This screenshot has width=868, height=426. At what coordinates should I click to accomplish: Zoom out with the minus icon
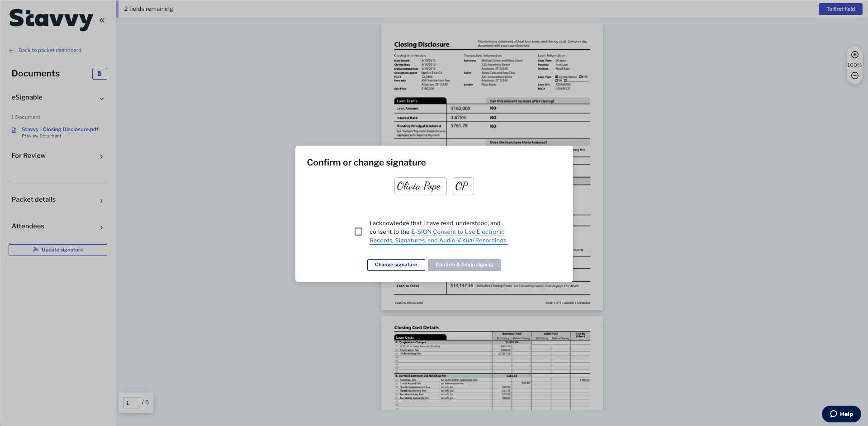coord(854,76)
